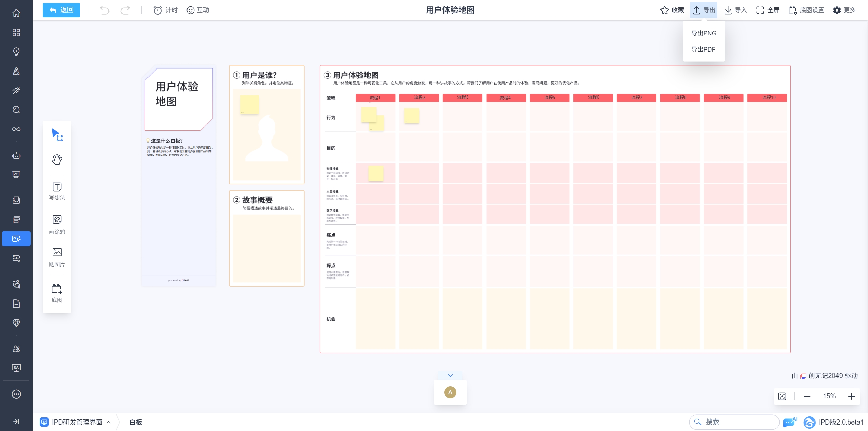
Task: Toggle 收藏 favorite star
Action: point(672,10)
